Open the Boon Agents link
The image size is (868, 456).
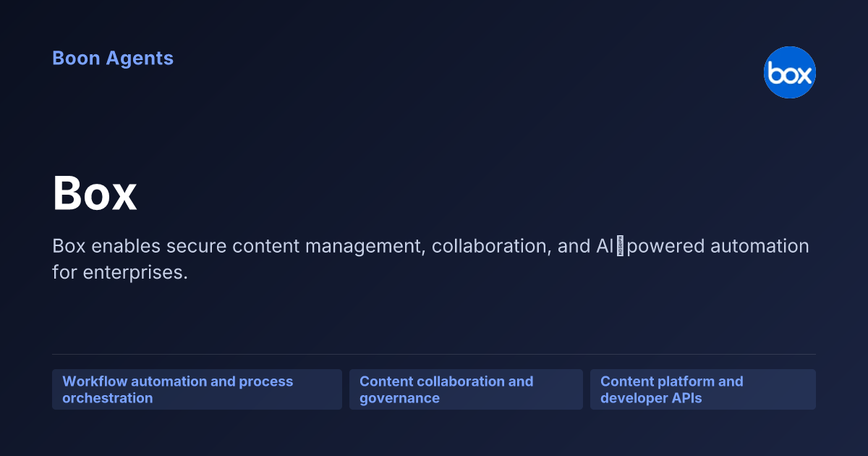(x=113, y=59)
